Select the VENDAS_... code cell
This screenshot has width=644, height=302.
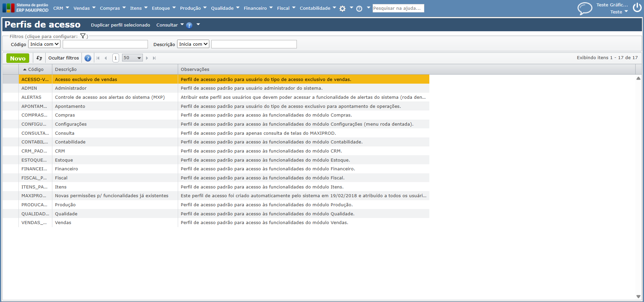tap(35, 223)
